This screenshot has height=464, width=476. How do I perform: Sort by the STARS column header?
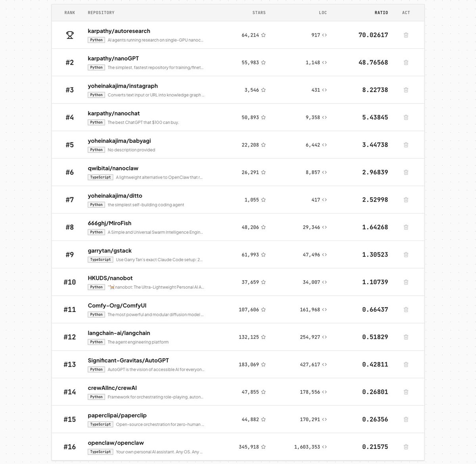259,12
